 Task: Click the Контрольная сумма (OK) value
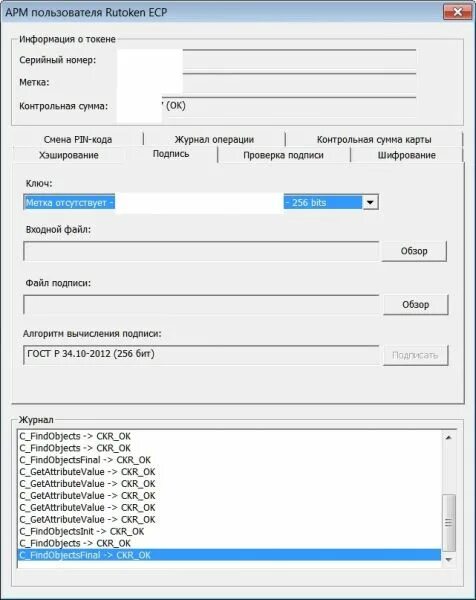(266, 106)
